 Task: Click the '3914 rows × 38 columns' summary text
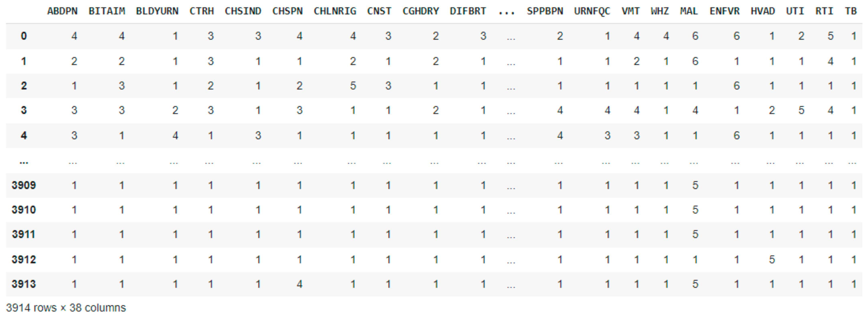coord(66,308)
